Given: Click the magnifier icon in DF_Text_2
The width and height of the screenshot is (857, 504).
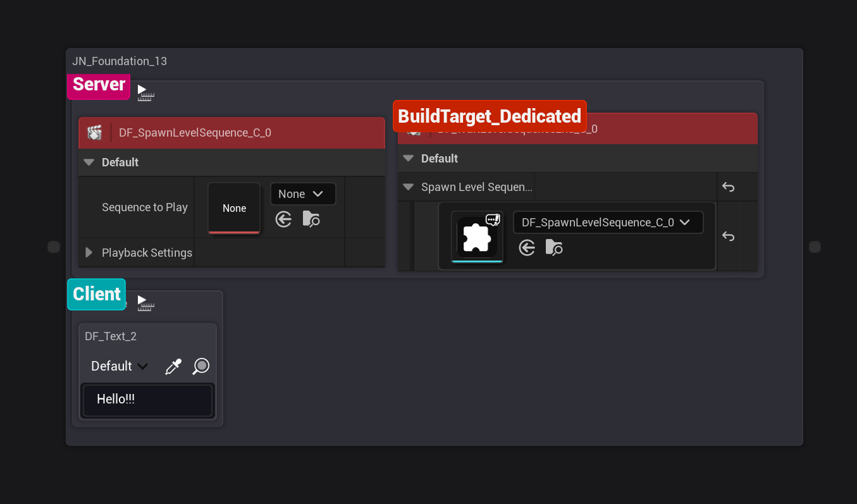Looking at the screenshot, I should pyautogui.click(x=201, y=366).
